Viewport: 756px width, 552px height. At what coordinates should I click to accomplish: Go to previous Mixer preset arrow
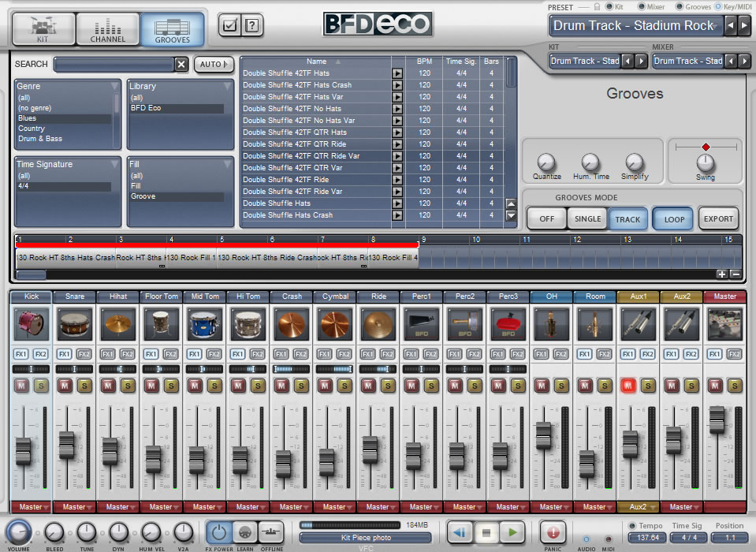coord(731,62)
